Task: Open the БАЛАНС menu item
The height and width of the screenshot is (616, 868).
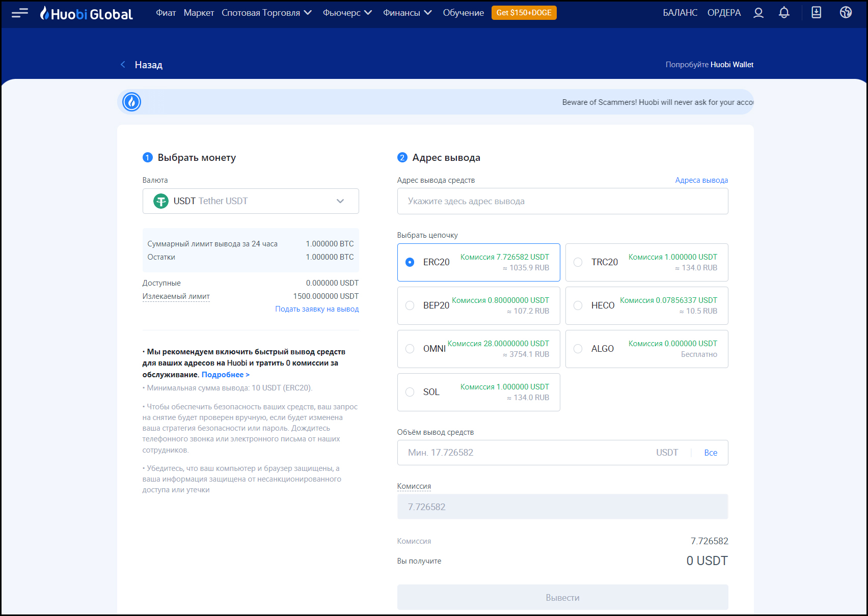Action: (680, 13)
